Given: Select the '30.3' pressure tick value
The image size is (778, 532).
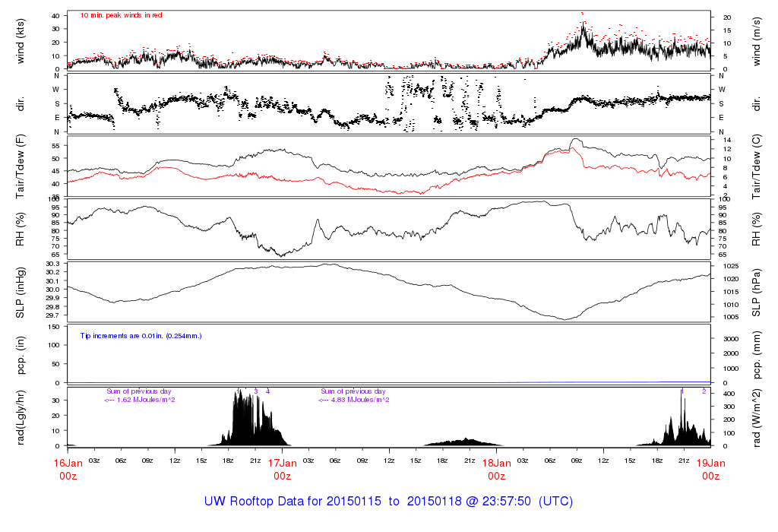Looking at the screenshot, I should pos(52,264).
